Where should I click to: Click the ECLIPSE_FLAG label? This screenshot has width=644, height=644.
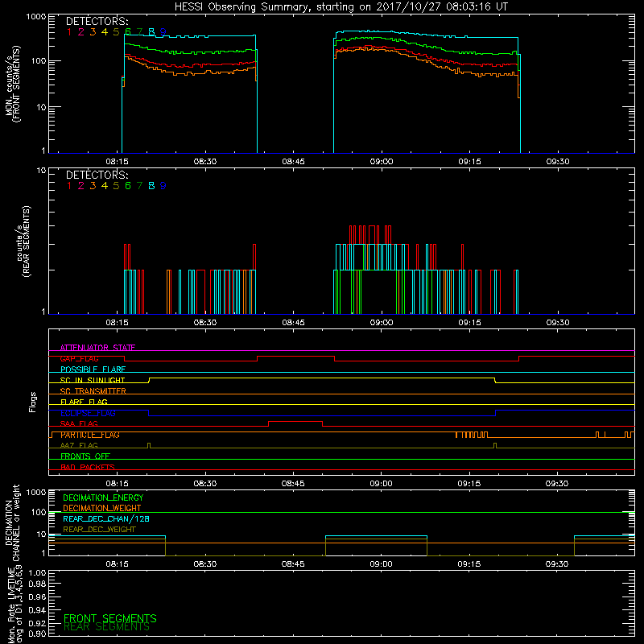[88, 413]
